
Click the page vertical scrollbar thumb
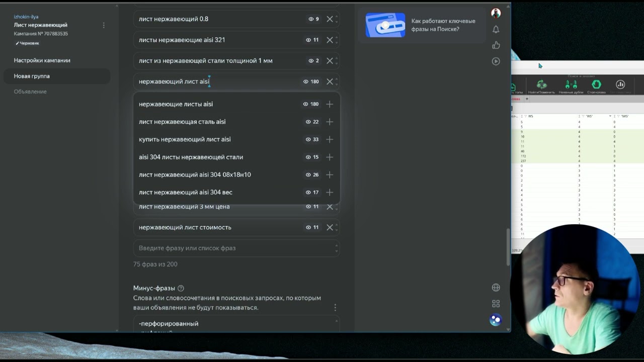coord(508,248)
